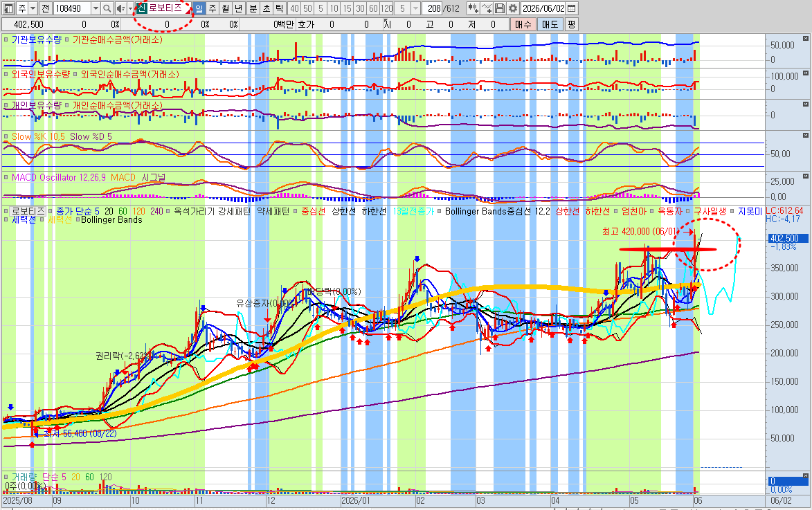812x510 pixels.
Task: Click the Bollinger Bands중심선 12,2 legend text
Action: coord(497,211)
